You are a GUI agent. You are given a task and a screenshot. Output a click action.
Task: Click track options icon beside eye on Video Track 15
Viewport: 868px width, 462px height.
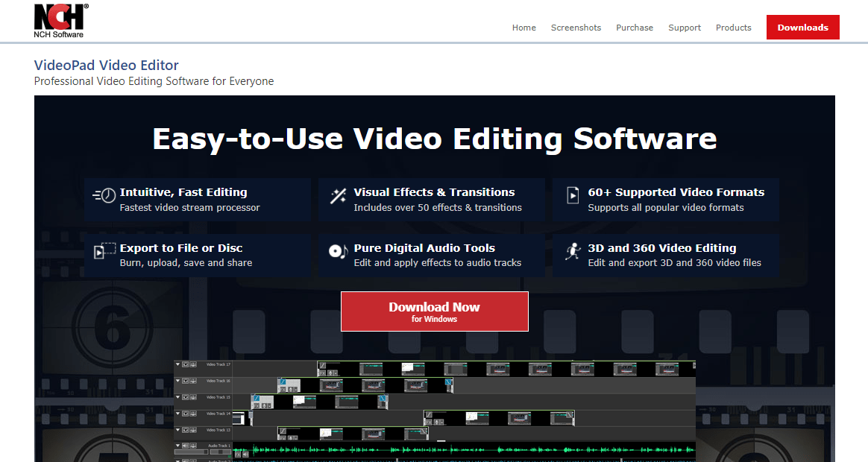tap(193, 397)
